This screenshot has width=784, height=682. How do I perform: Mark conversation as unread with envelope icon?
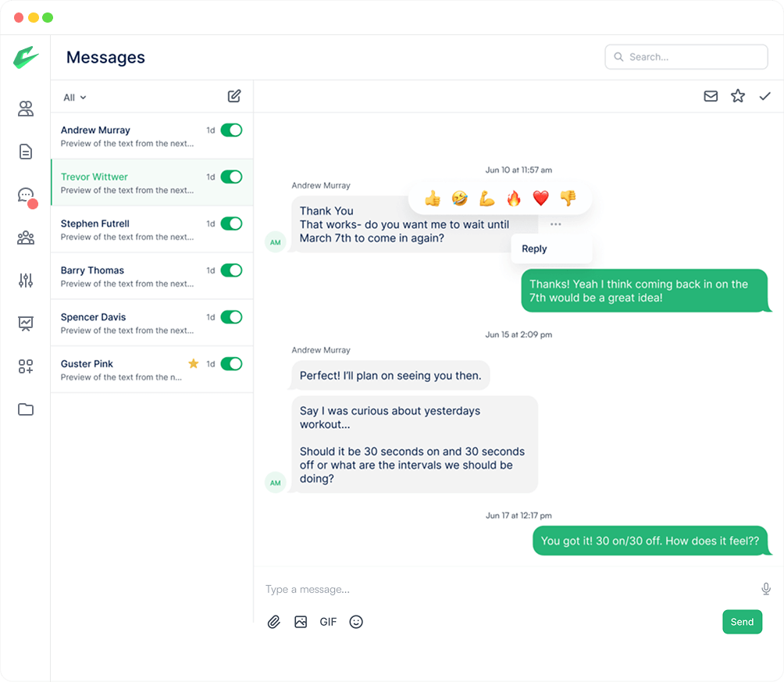click(x=711, y=96)
